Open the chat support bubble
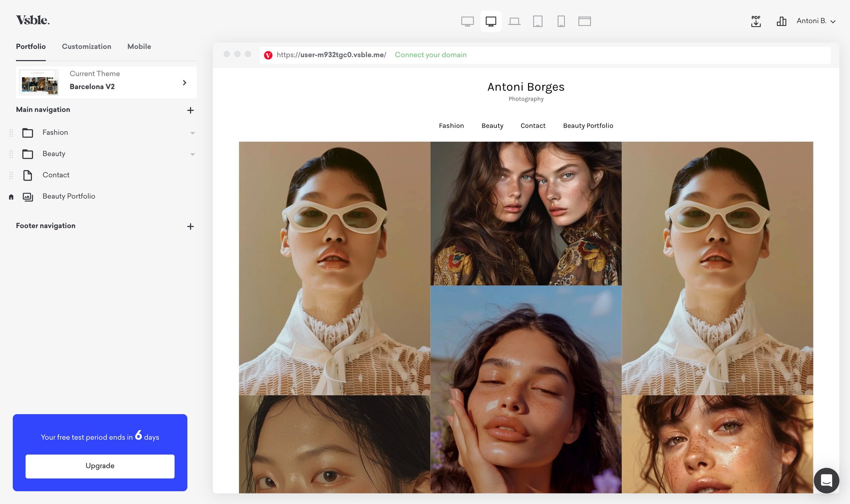The width and height of the screenshot is (850, 504). click(x=826, y=480)
